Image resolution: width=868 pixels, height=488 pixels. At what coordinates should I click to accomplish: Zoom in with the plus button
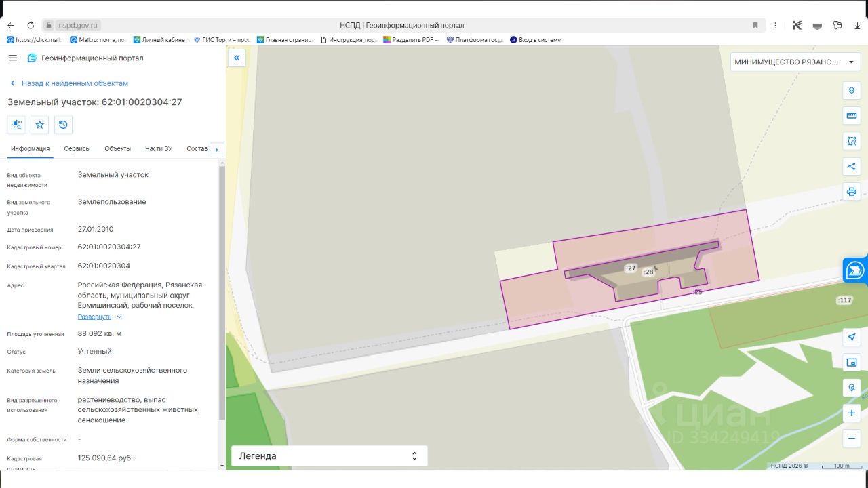tap(852, 413)
